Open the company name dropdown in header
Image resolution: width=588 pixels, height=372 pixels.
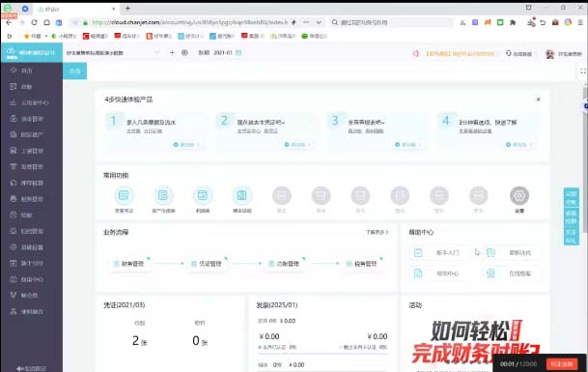157,53
